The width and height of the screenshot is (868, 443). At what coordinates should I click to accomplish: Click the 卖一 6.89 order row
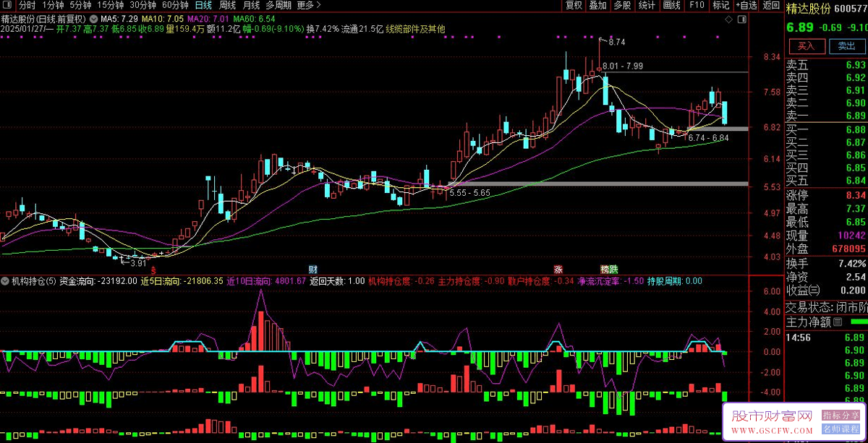[x=826, y=116]
